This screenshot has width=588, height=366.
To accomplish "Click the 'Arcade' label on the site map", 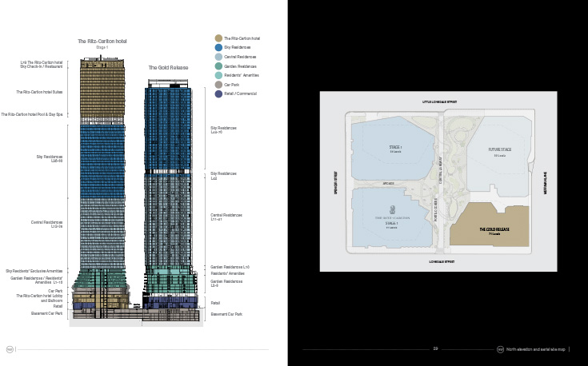I will point(389,184).
